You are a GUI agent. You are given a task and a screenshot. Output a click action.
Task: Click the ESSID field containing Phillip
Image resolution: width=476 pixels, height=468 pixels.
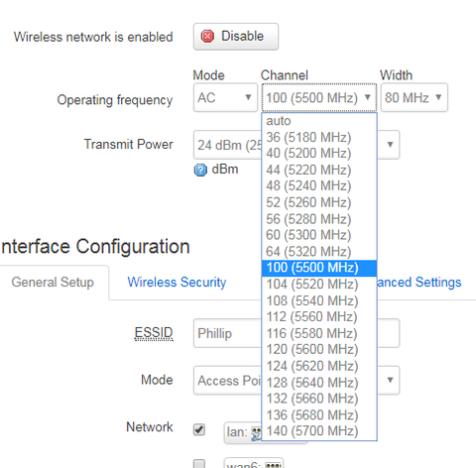(x=297, y=333)
